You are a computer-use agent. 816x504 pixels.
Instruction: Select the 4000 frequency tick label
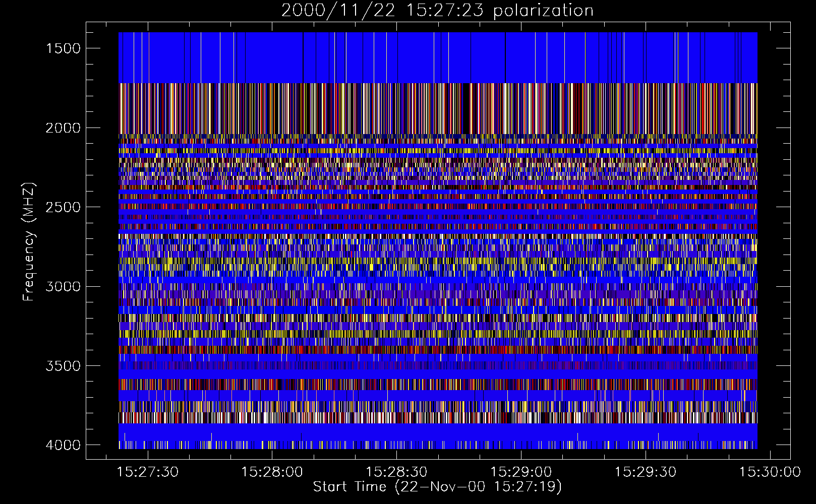(x=63, y=445)
